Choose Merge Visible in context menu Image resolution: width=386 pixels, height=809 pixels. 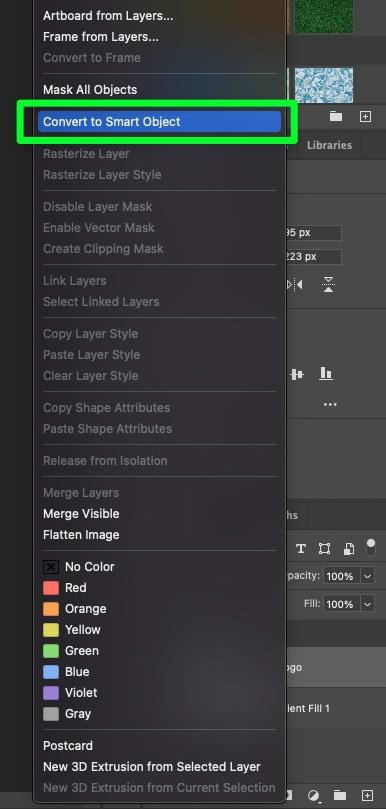pyautogui.click(x=81, y=514)
